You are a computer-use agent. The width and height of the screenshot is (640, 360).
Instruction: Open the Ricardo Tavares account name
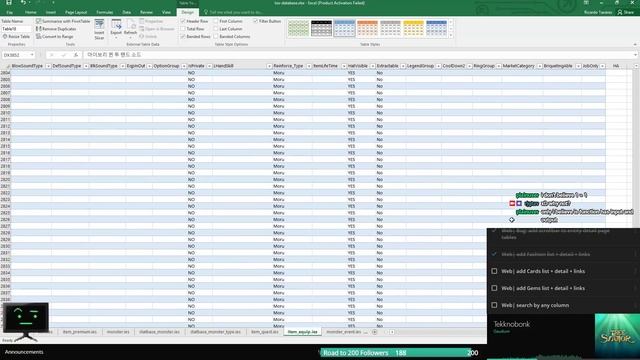coord(598,12)
